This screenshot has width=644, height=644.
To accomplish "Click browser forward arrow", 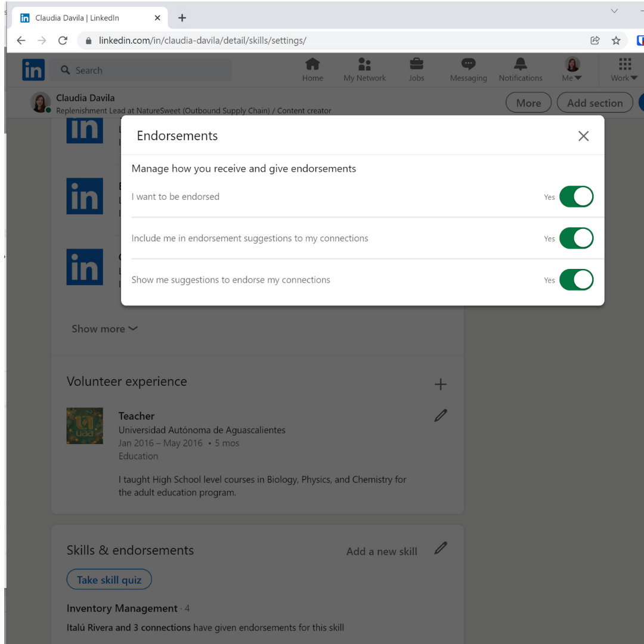I will 42,41.
